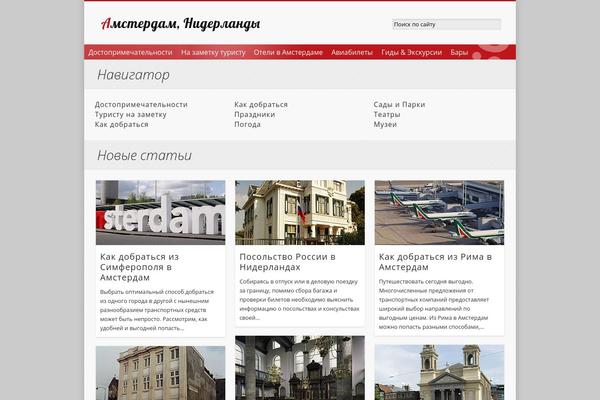Open the synagogue interior thumbnail

(x=300, y=368)
